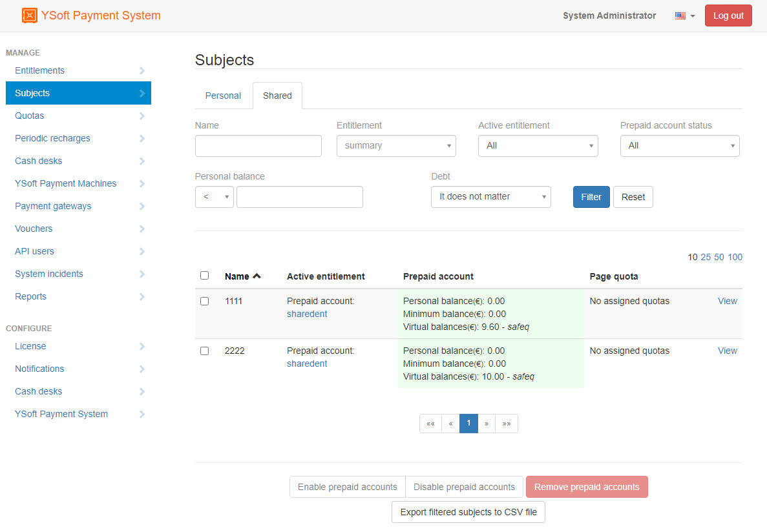Select the checkbox for subject 2222
Screen dimensions: 767x532
pos(205,351)
